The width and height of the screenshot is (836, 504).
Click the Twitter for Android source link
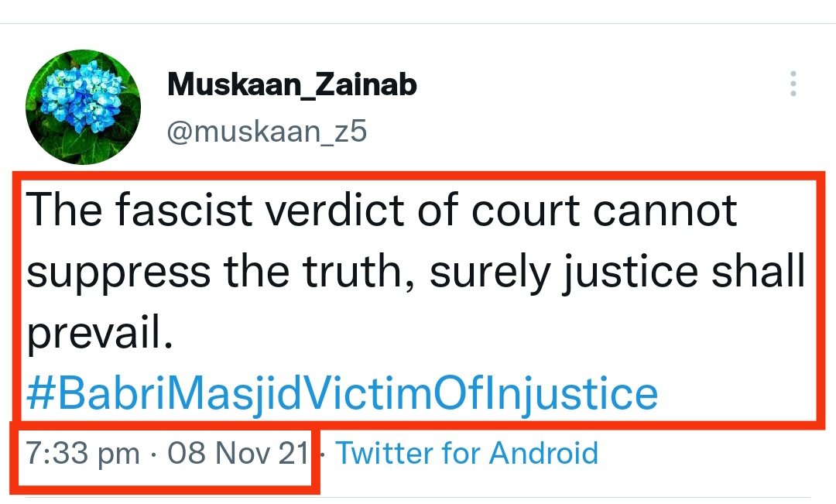pyautogui.click(x=467, y=453)
